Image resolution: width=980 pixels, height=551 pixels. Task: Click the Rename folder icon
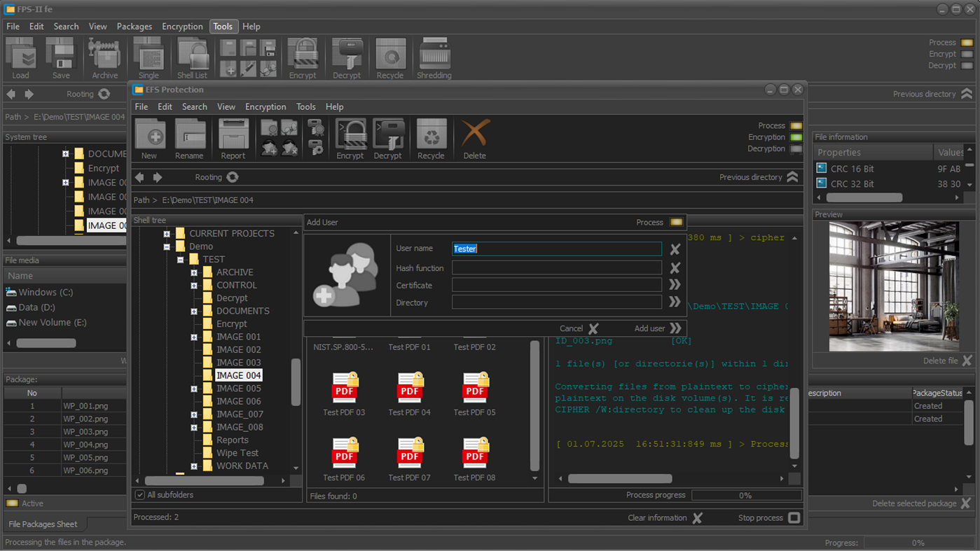pyautogui.click(x=189, y=134)
